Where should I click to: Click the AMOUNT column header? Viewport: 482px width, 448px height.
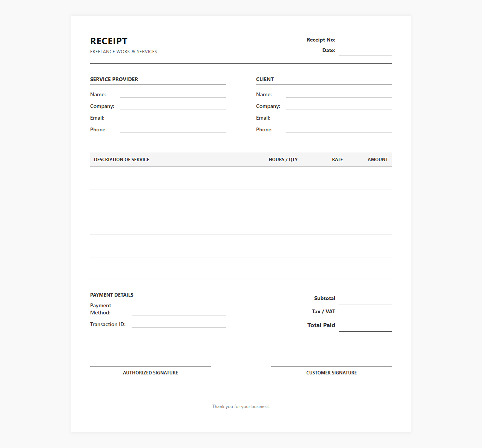[x=378, y=160]
